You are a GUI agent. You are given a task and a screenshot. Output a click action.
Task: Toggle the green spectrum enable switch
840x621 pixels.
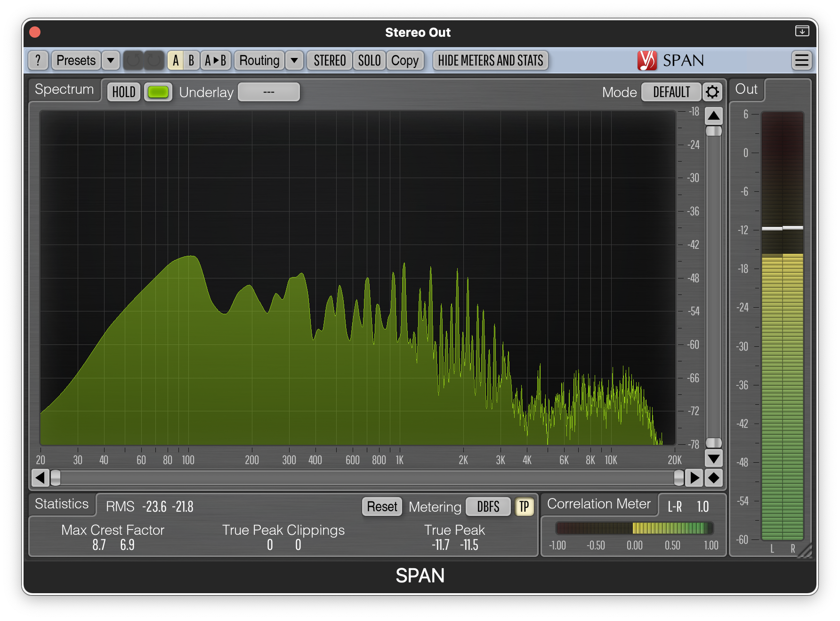pyautogui.click(x=158, y=92)
